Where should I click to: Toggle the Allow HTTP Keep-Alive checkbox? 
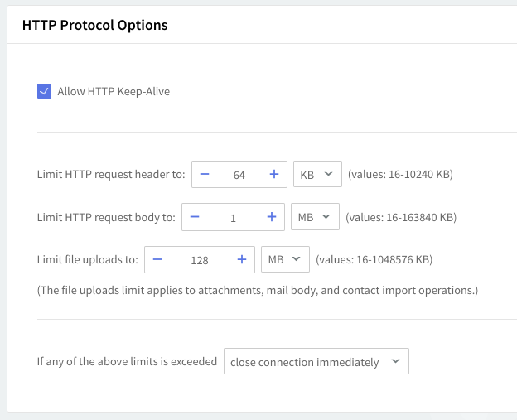tap(45, 91)
